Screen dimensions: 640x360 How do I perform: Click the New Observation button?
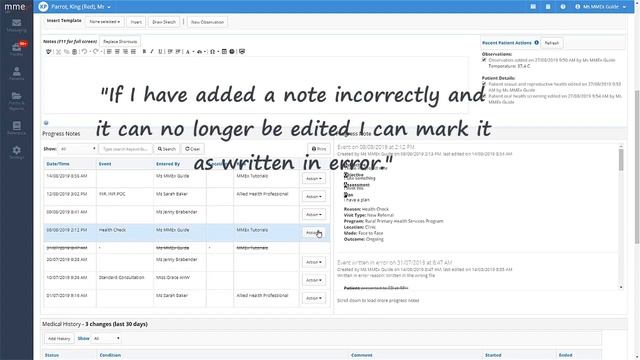(207, 22)
